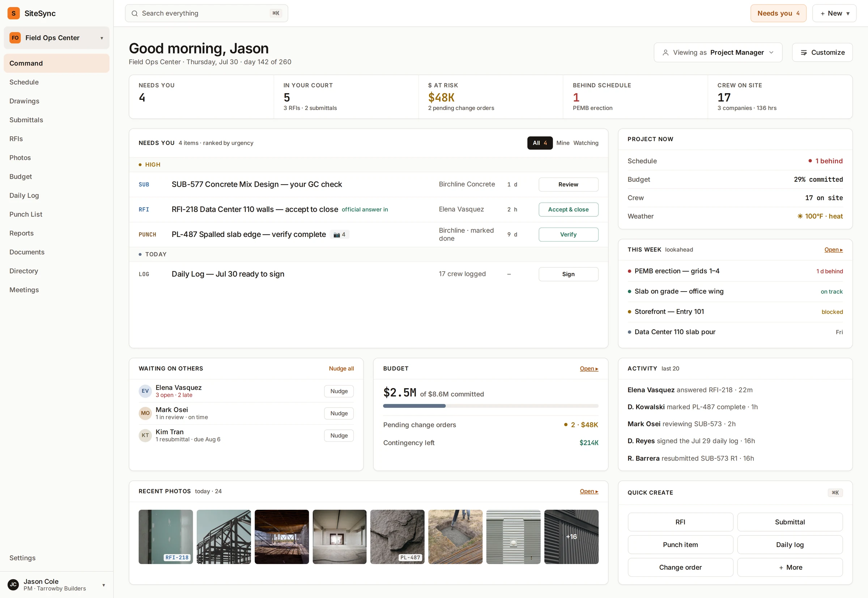Click + More in Quick Create
The image size is (868, 598).
(x=790, y=567)
